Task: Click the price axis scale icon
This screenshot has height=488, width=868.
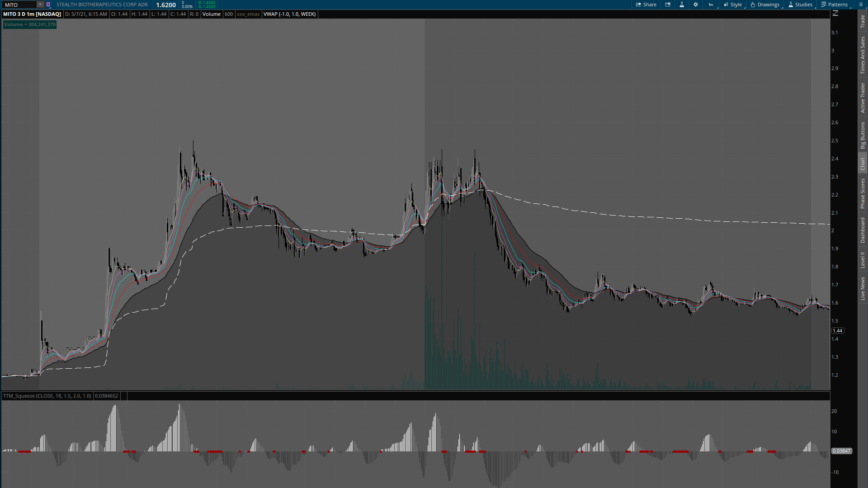Action: (835, 14)
